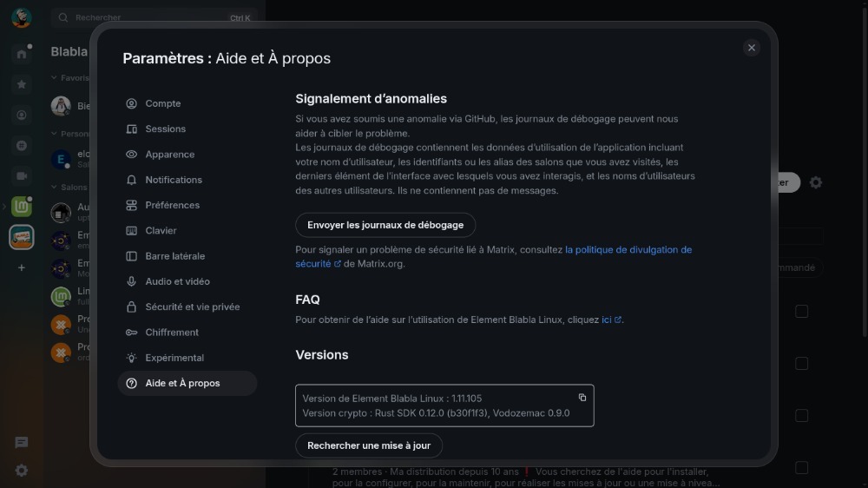
Task: Open the Compte settings tab
Action: [x=162, y=103]
